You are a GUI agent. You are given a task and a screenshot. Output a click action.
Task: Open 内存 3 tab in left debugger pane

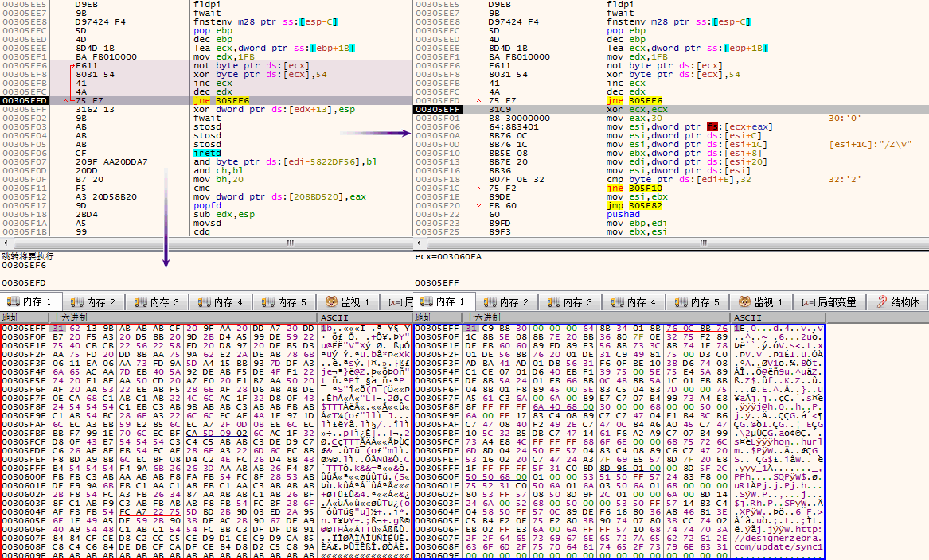pyautogui.click(x=156, y=302)
